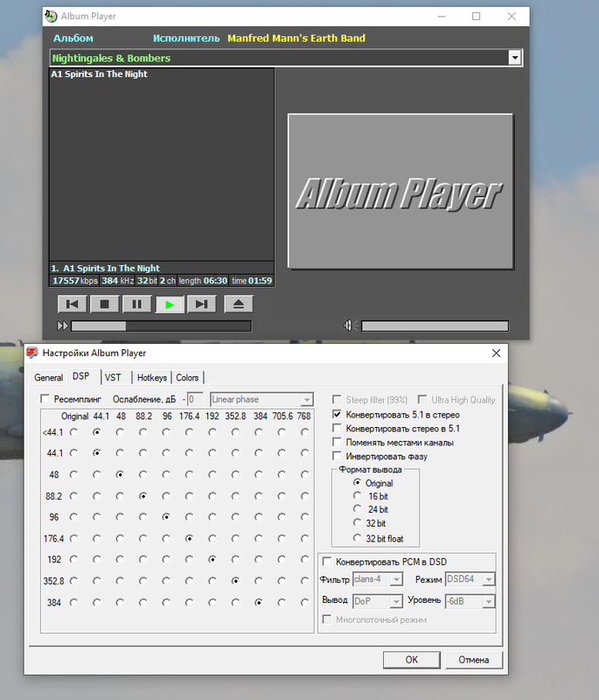Click the Отмена button

(474, 660)
